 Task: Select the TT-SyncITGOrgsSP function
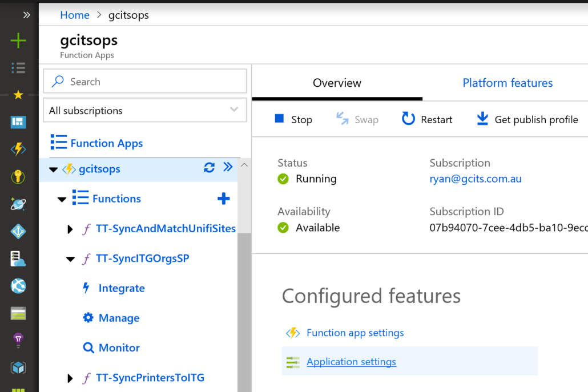(142, 258)
